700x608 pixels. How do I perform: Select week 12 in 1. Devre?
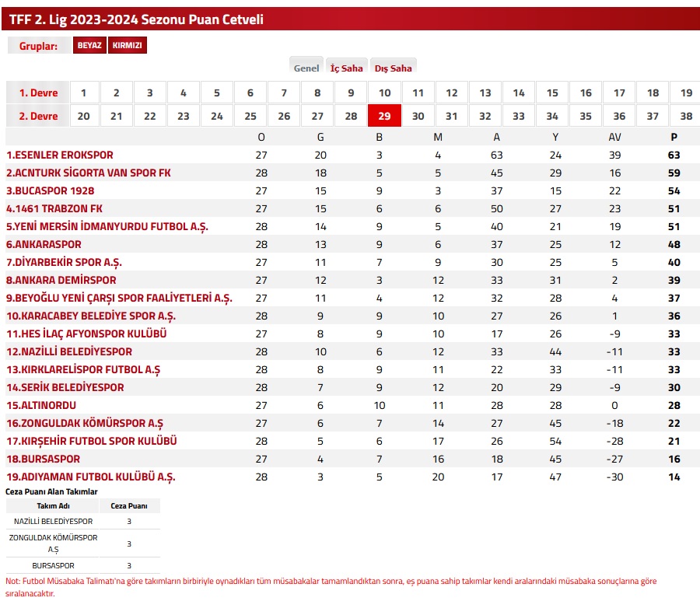tap(451, 93)
